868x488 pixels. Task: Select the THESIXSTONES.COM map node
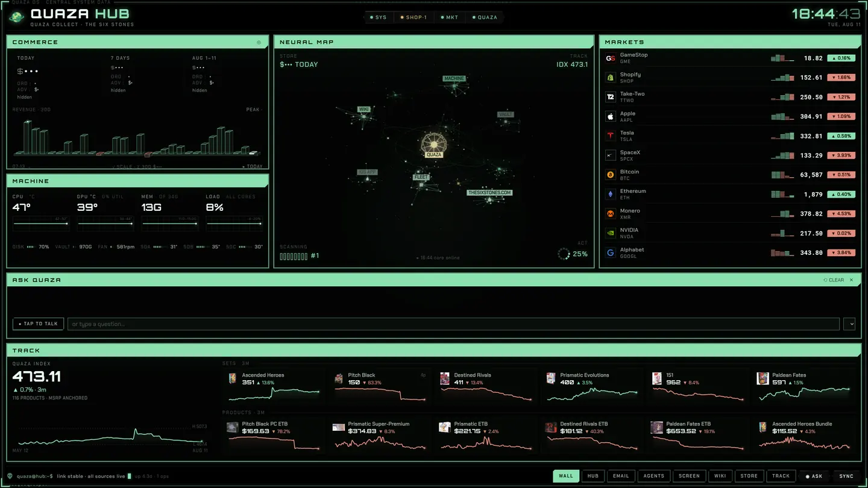(489, 193)
